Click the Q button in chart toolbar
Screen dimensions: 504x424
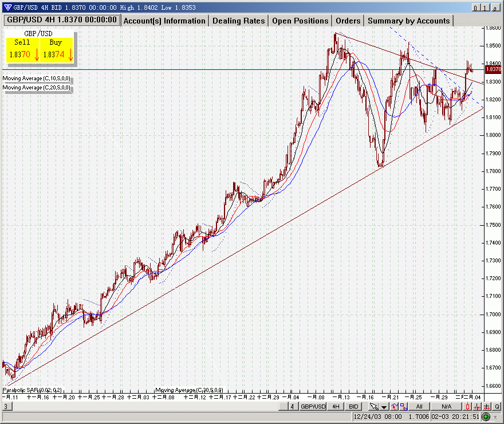(x=497, y=407)
